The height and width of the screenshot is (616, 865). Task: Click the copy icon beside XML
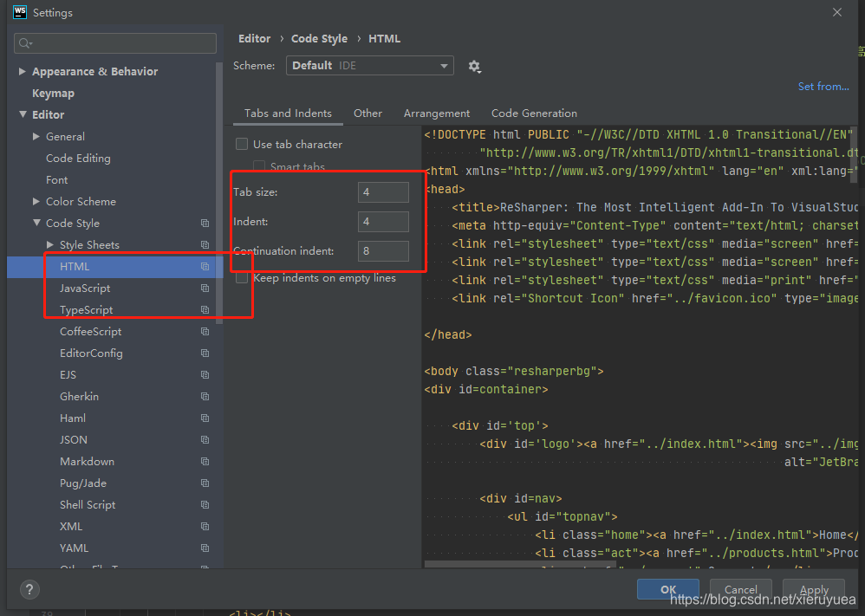(x=205, y=526)
